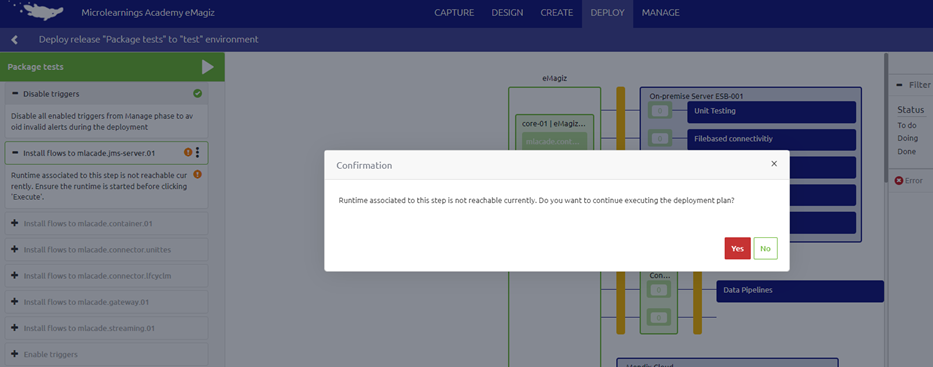The width and height of the screenshot is (933, 367).
Task: Filter by Done status
Action: (x=906, y=151)
